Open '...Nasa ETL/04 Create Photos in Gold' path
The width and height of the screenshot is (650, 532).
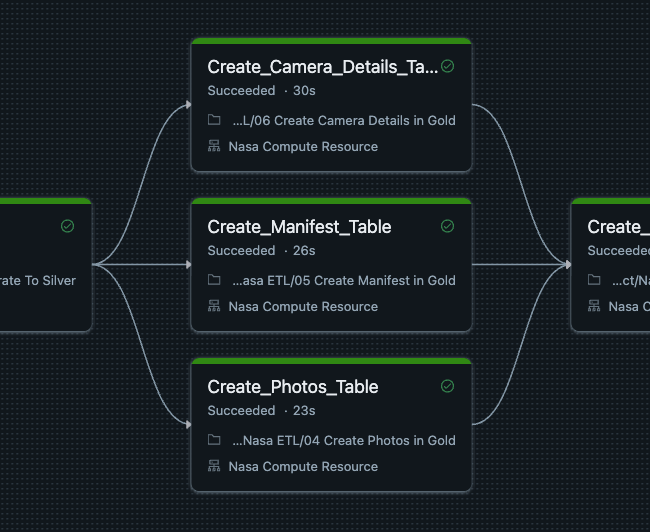[x=344, y=440]
